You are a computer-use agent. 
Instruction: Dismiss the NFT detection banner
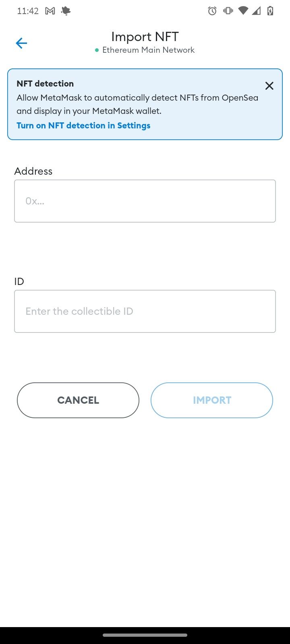click(x=269, y=86)
